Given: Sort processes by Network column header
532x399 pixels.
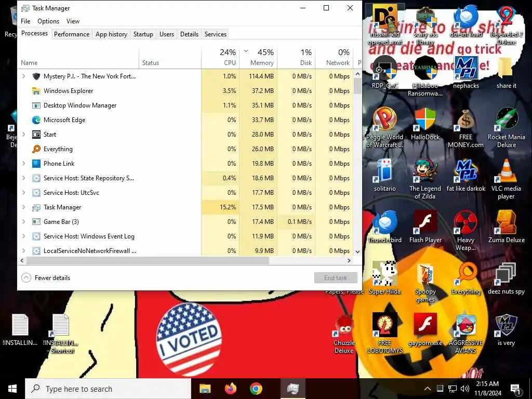Looking at the screenshot, I should [334, 58].
